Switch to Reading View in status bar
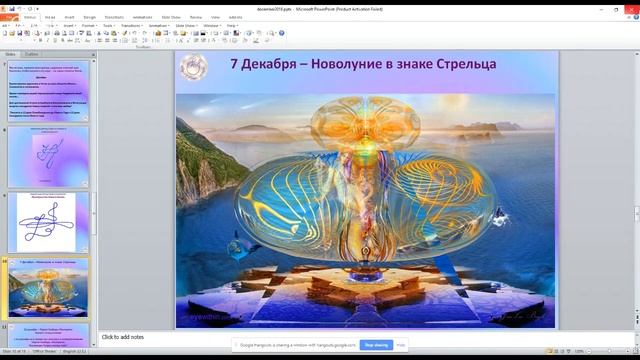The height and width of the screenshot is (360, 640). pyautogui.click(x=562, y=351)
